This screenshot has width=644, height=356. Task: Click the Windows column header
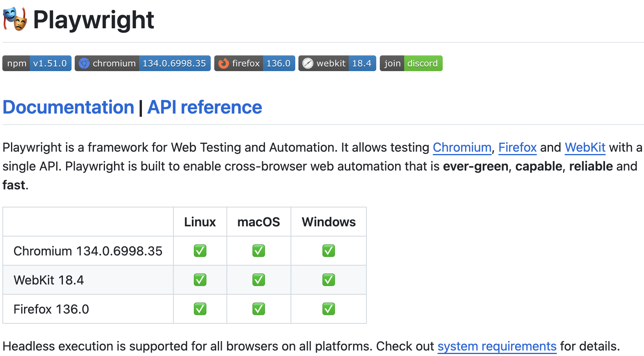(x=329, y=222)
